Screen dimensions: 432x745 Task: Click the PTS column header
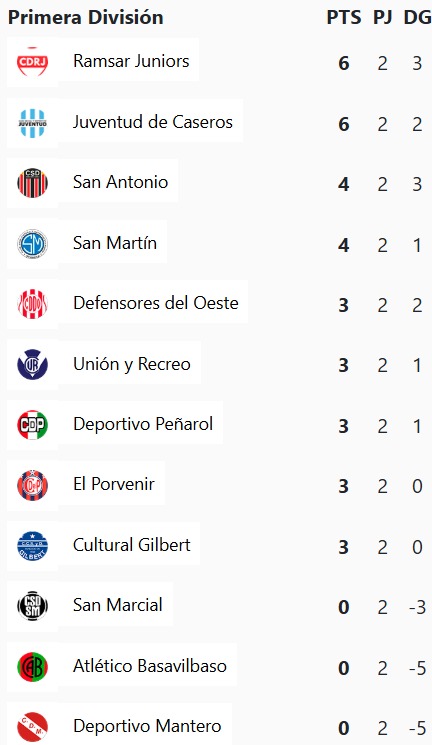[344, 18]
